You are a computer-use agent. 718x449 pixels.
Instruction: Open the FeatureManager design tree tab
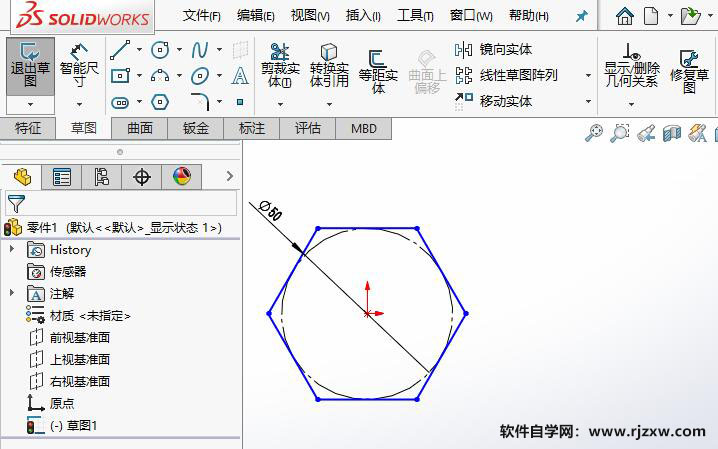[x=22, y=177]
